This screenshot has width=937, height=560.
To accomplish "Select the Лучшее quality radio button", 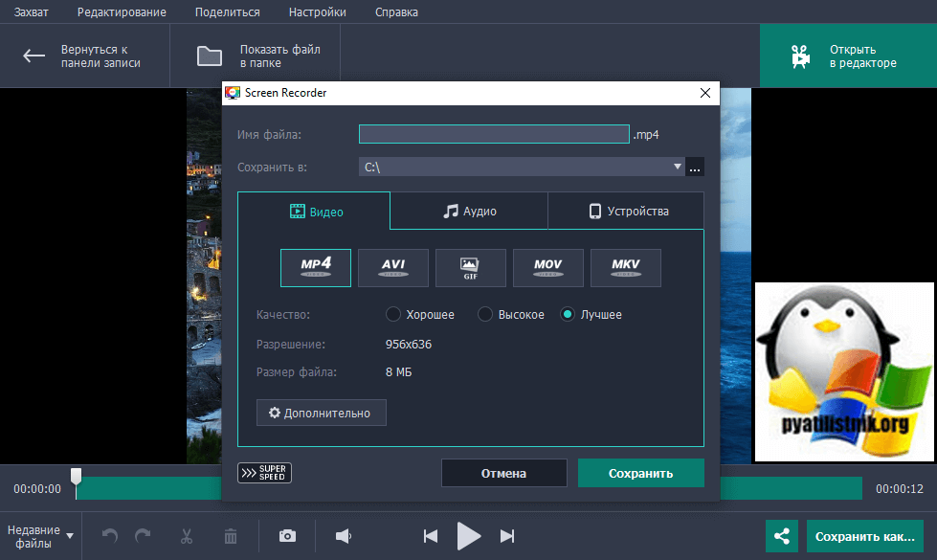I will [x=568, y=314].
